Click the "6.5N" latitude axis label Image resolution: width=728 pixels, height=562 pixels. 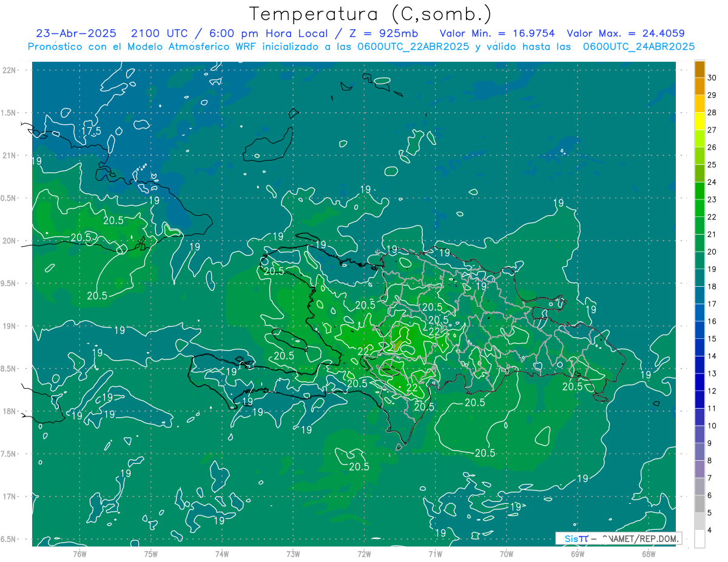coord(9,539)
